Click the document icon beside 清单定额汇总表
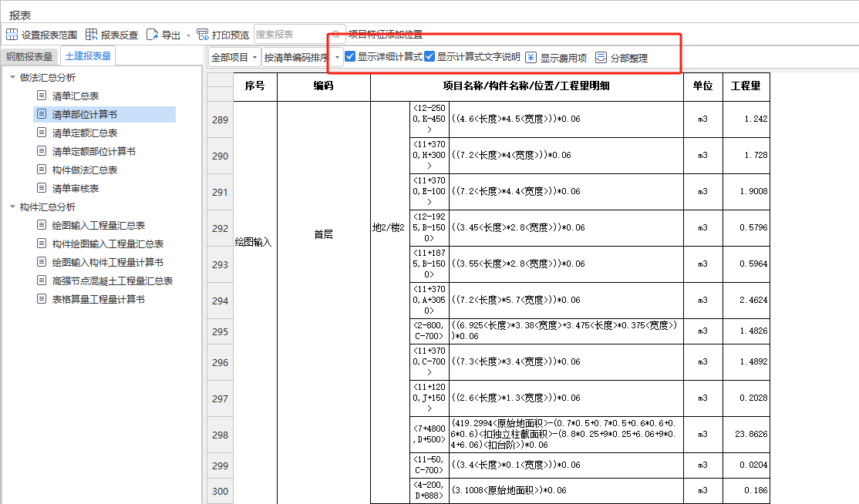Screen dimensions: 859x504 pyautogui.click(x=42, y=133)
